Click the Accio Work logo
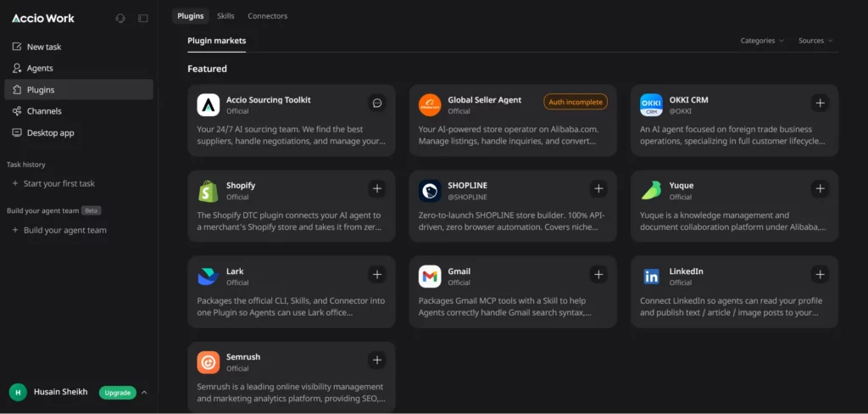The image size is (868, 414). pyautogui.click(x=43, y=19)
